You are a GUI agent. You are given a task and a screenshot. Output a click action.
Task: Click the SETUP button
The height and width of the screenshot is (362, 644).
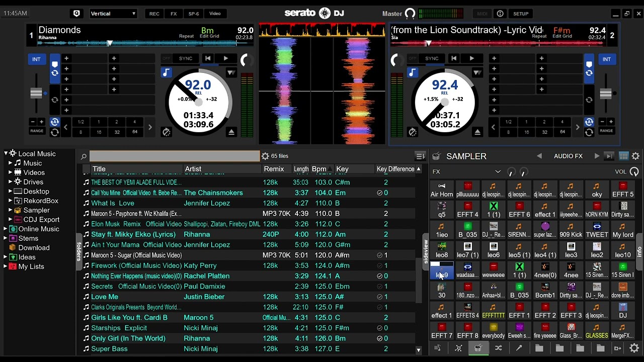pyautogui.click(x=521, y=14)
